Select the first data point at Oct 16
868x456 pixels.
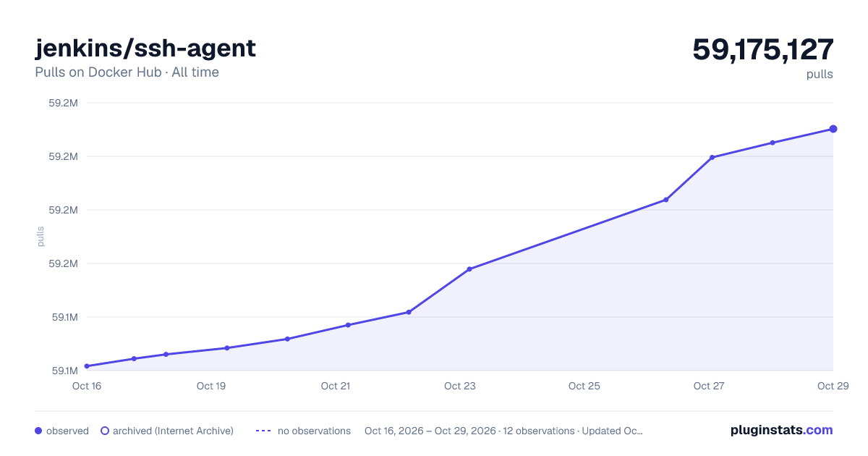(x=87, y=366)
